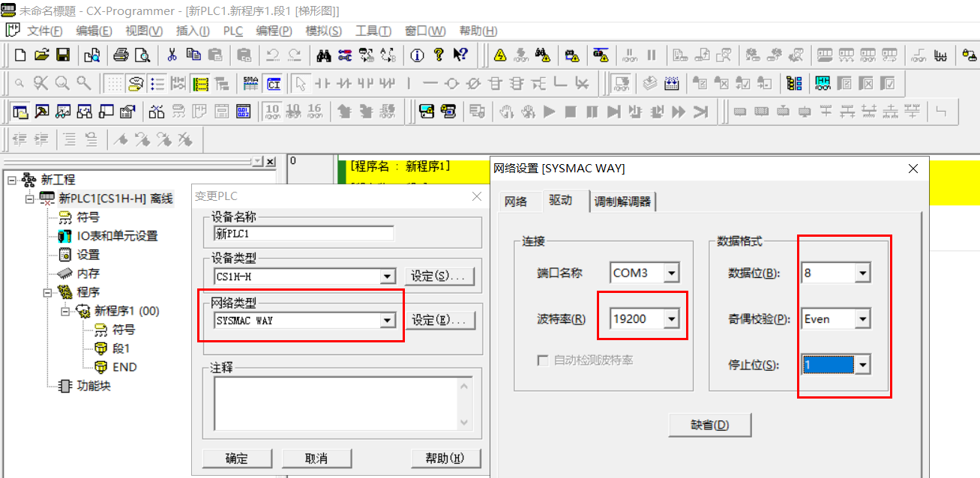Toggle the watch window glasses icon

[64, 112]
